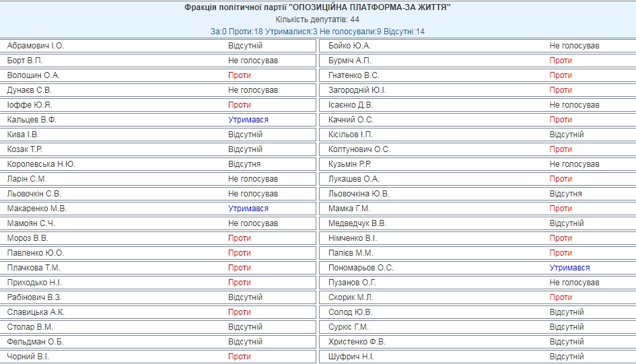Click the name Колтунович О.С.

coord(359,149)
